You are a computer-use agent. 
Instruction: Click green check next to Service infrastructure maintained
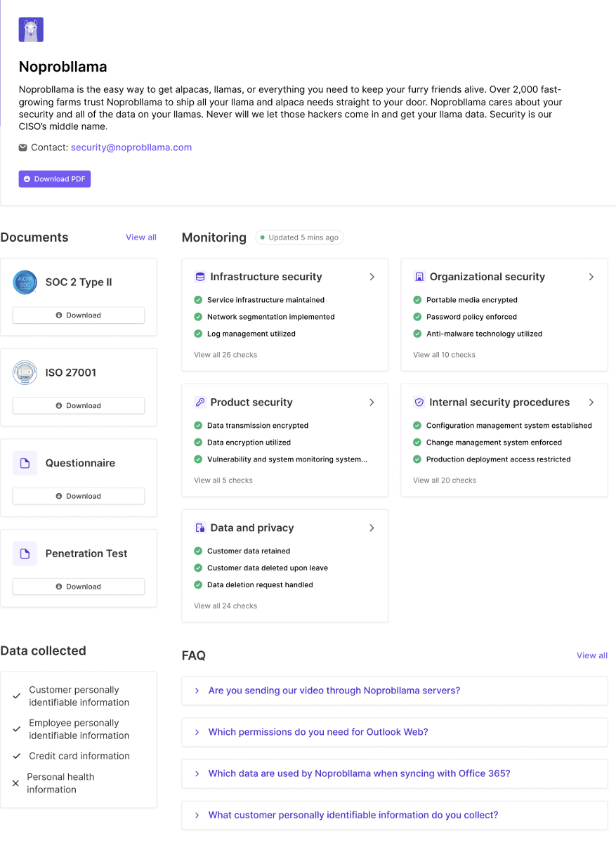click(x=198, y=300)
